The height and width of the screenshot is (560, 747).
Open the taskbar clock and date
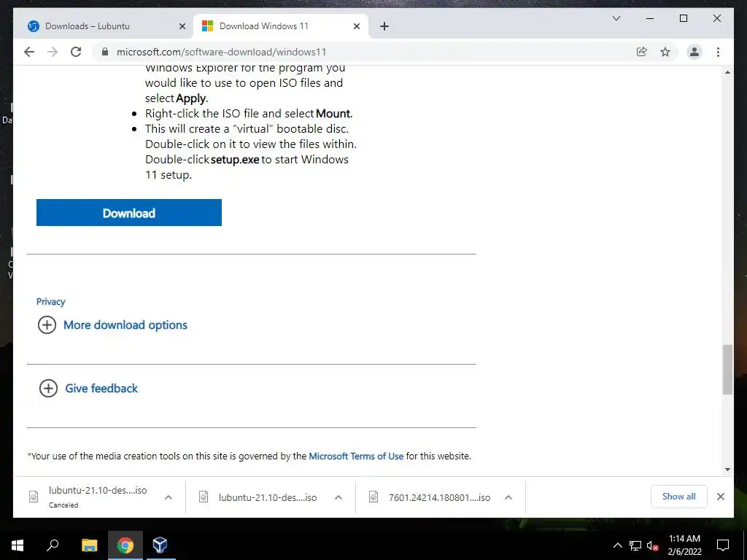(684, 545)
